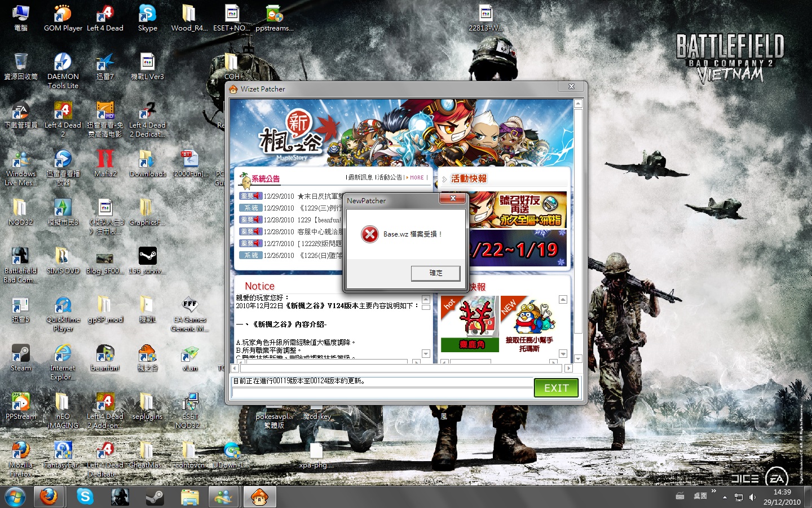Expand the 桌面 desktop toolbar chevron

coord(713,492)
